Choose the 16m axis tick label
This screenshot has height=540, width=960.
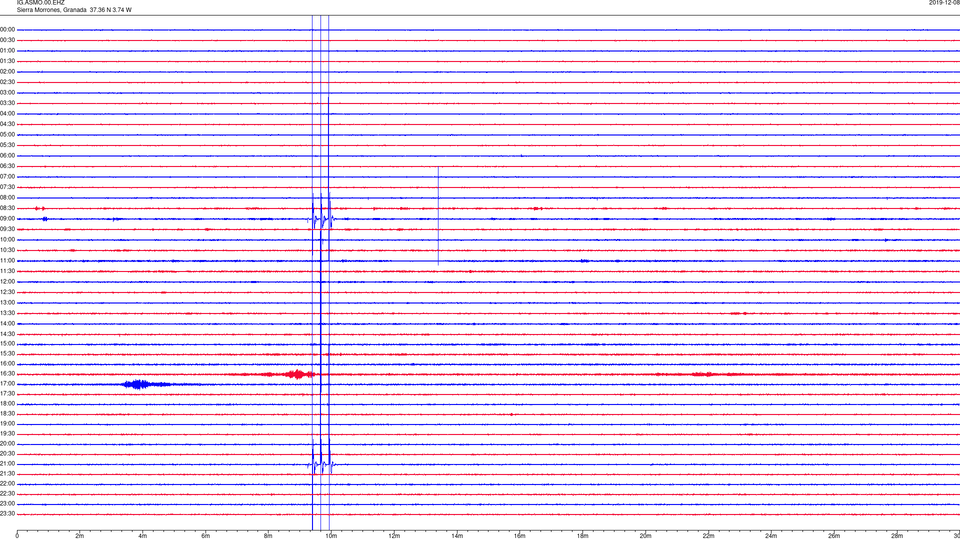coord(520,536)
